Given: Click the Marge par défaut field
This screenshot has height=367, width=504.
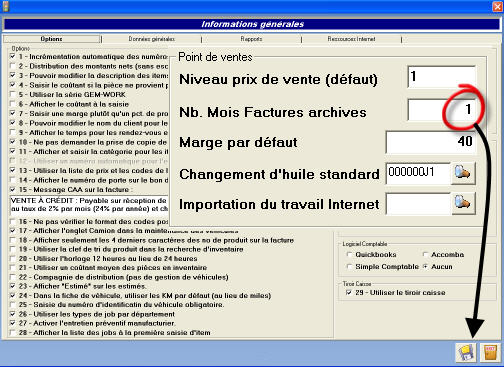Looking at the screenshot, I should 431,142.
